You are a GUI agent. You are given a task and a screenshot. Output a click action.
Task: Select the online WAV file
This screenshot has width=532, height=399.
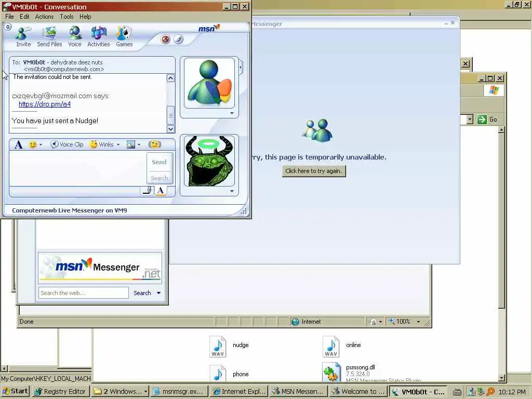(x=342, y=346)
